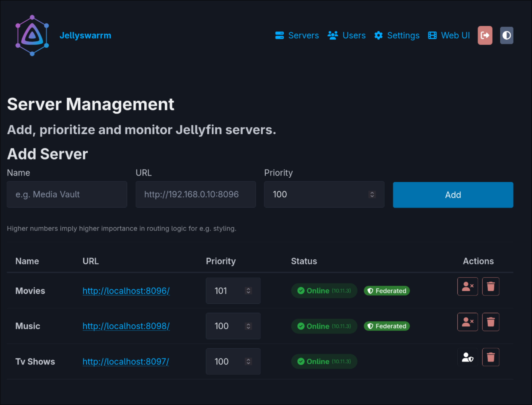Focus the server Name input field
This screenshot has height=405, width=532.
[67, 194]
